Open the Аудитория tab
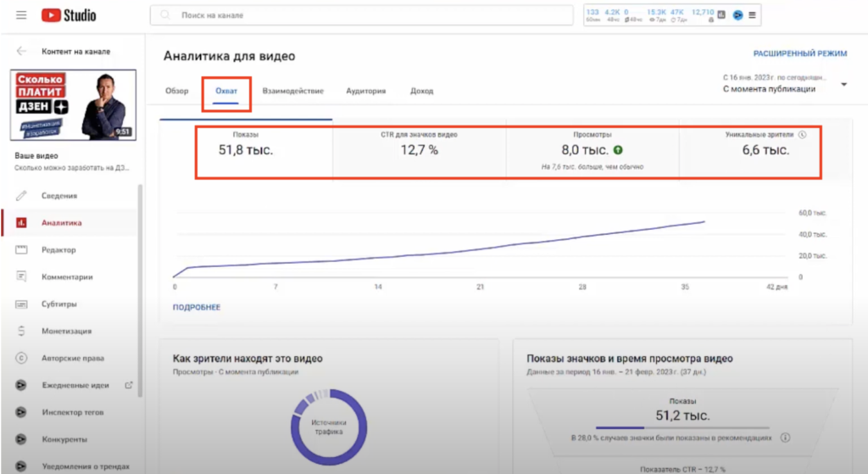The image size is (868, 474). click(x=366, y=91)
